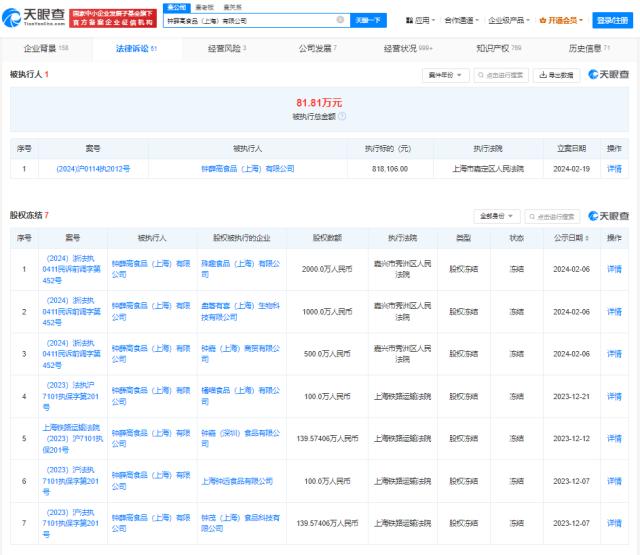Select the 查公司 search mode tab

point(177,7)
